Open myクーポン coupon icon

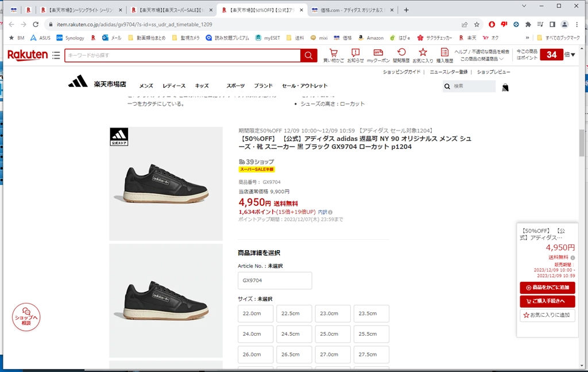(x=378, y=56)
